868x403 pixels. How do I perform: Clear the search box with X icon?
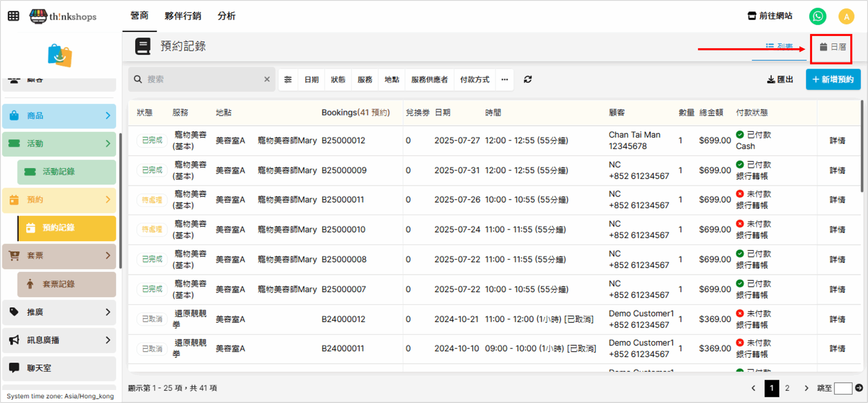pyautogui.click(x=267, y=79)
